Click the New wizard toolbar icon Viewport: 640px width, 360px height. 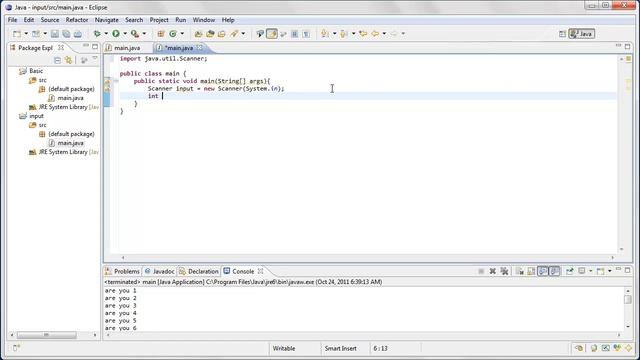point(17,34)
